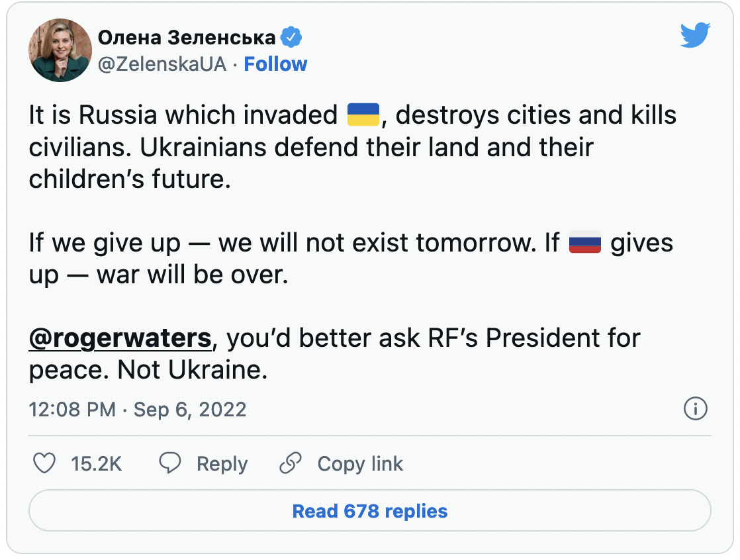
Task: Click the heart like icon
Action: pos(44,463)
